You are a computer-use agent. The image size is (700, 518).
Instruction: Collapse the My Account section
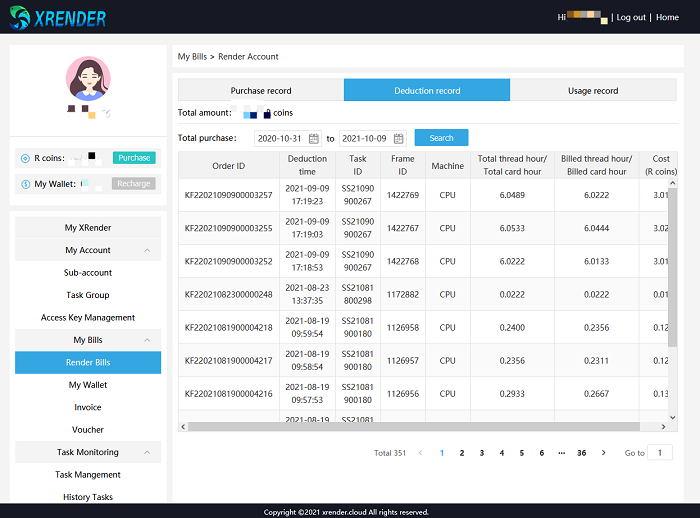click(x=148, y=250)
